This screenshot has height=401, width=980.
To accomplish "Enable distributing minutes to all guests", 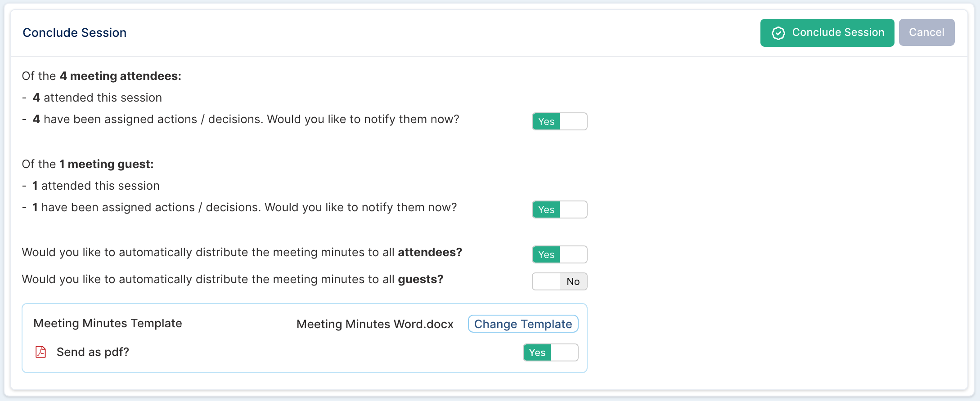I will click(x=560, y=281).
